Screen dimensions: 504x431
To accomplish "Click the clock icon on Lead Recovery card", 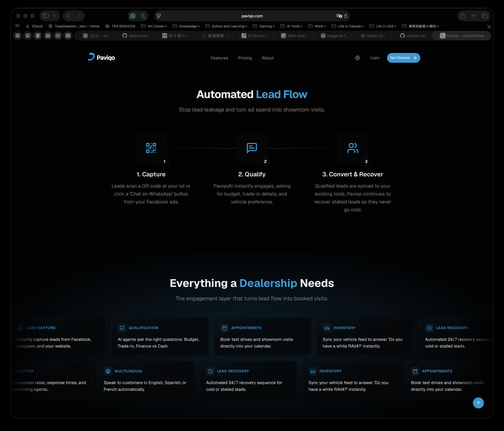I will (210, 371).
